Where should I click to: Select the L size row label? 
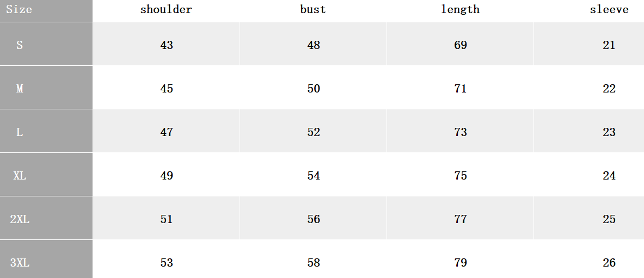(x=19, y=132)
